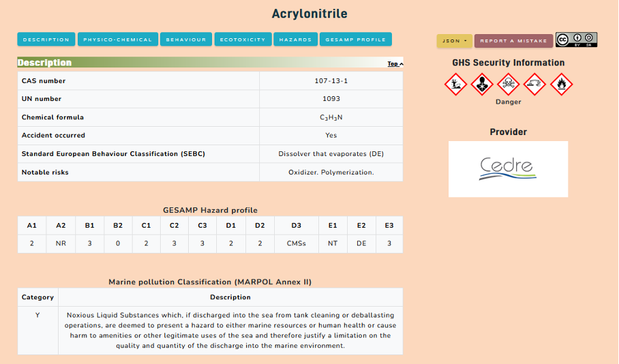The width and height of the screenshot is (619, 364).
Task: Click the D3 column header in GESAMP table
Action: [296, 226]
